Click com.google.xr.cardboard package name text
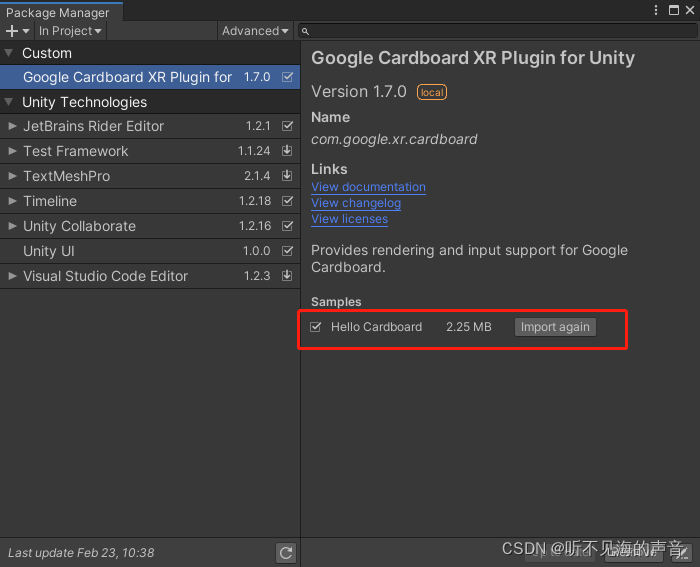This screenshot has width=700, height=567. (x=394, y=140)
